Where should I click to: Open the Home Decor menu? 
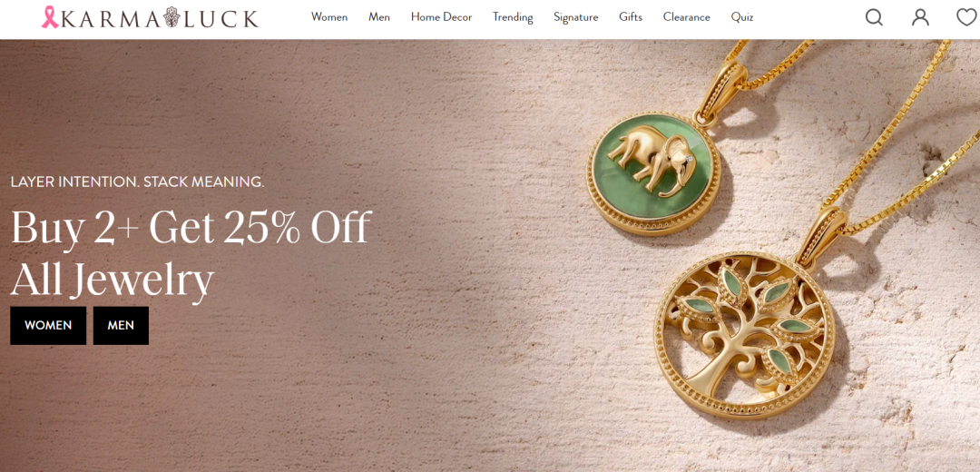(x=441, y=17)
